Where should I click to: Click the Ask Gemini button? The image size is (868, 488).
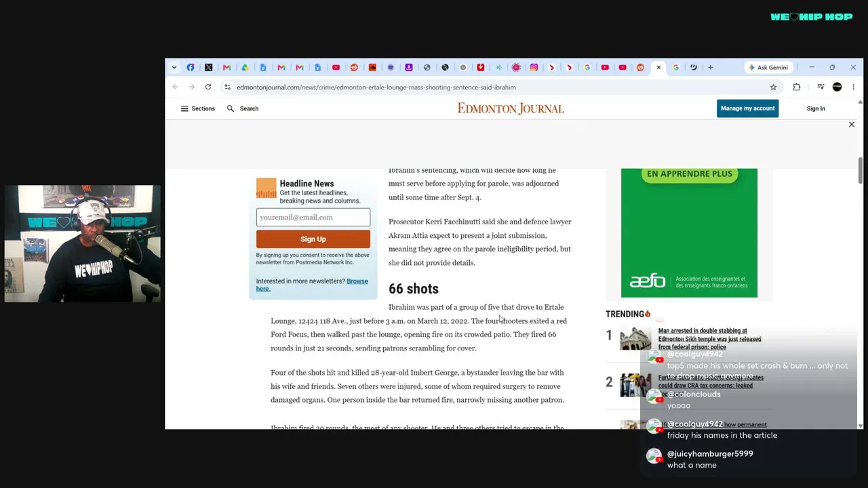pyautogui.click(x=768, y=68)
